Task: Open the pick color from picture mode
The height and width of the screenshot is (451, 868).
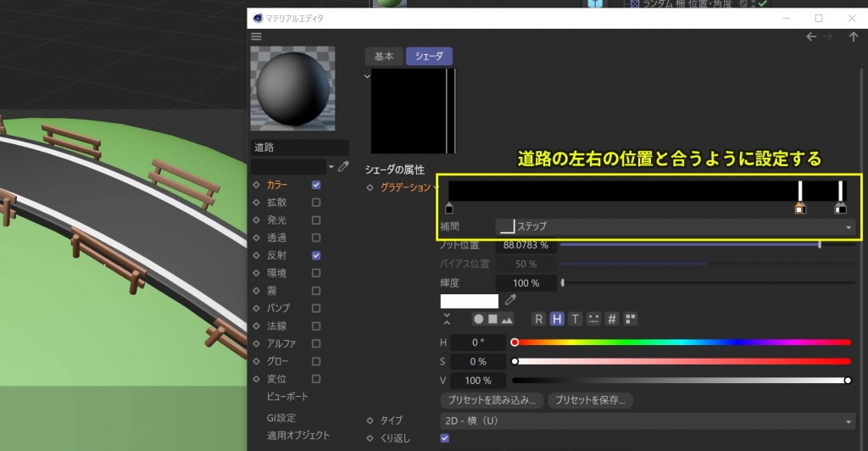Action: pos(507,320)
